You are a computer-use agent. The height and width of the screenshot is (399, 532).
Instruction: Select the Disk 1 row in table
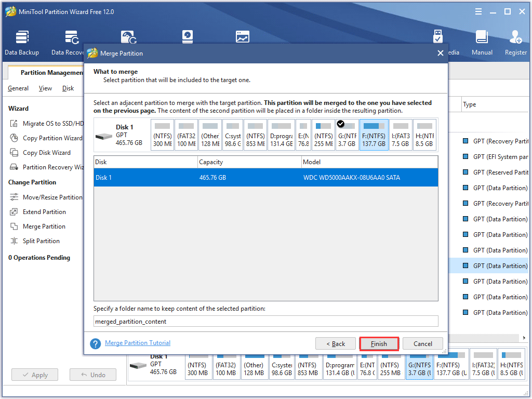coord(265,178)
